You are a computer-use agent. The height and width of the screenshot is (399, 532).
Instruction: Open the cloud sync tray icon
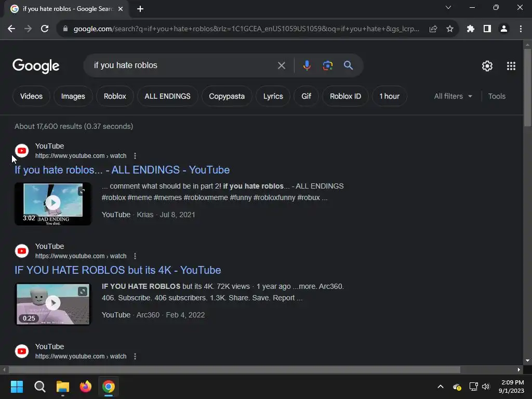pyautogui.click(x=457, y=387)
